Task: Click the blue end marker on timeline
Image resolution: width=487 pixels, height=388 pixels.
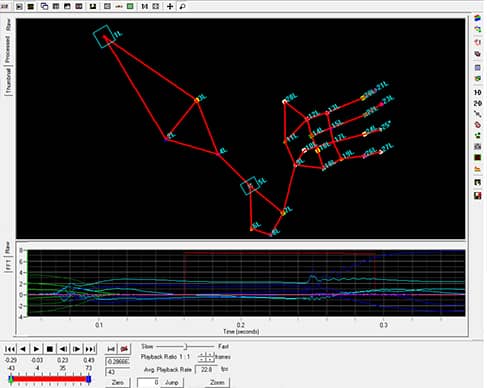Action: tap(88, 379)
